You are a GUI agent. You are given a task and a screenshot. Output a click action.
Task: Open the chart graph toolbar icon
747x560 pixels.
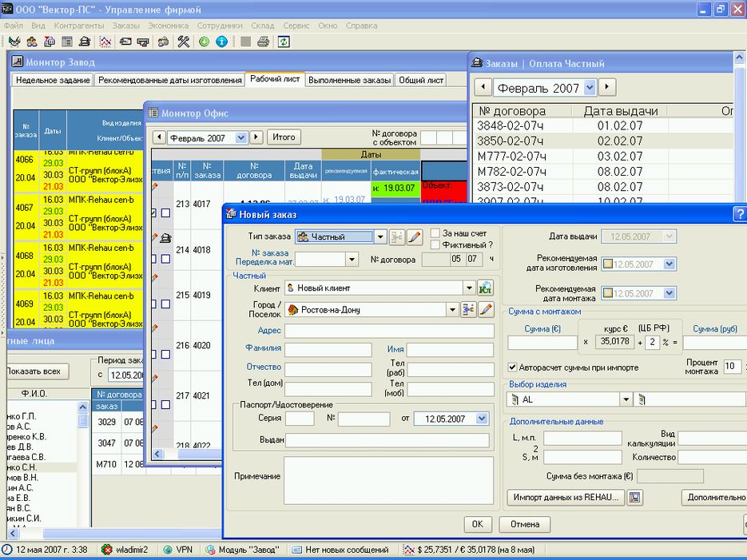(x=105, y=42)
